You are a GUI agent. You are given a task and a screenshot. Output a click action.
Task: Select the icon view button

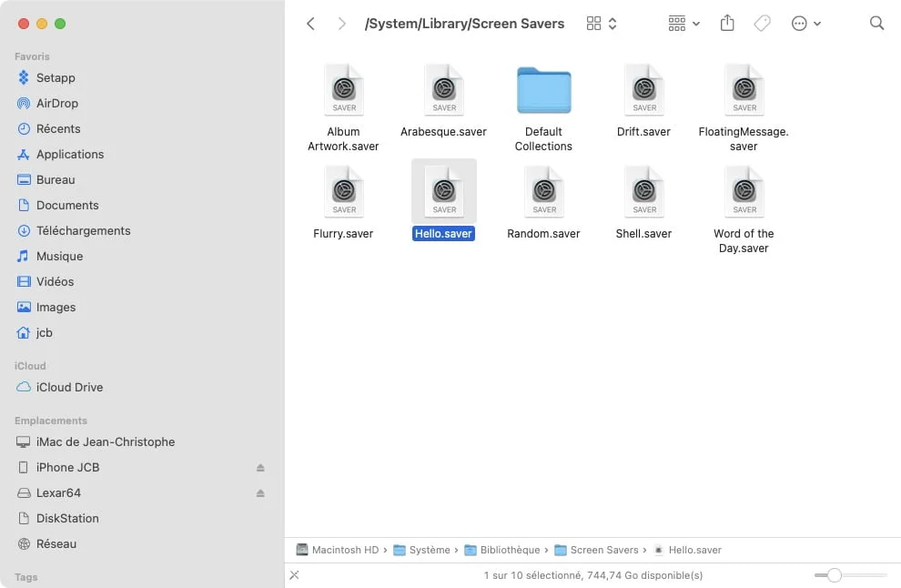592,23
